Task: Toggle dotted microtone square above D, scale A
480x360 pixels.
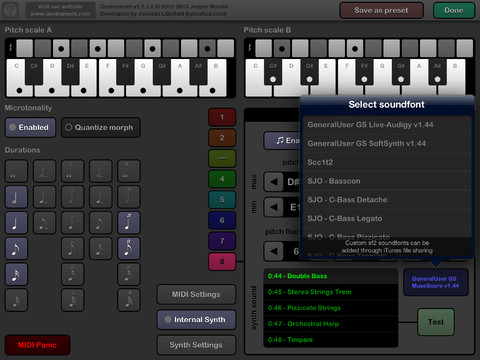Action: click(61, 48)
